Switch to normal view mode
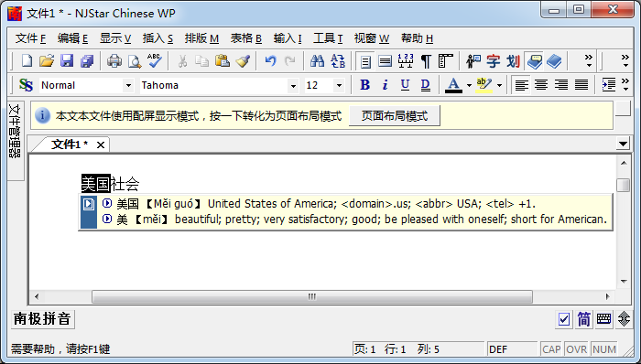The image size is (641, 364). tap(365, 61)
